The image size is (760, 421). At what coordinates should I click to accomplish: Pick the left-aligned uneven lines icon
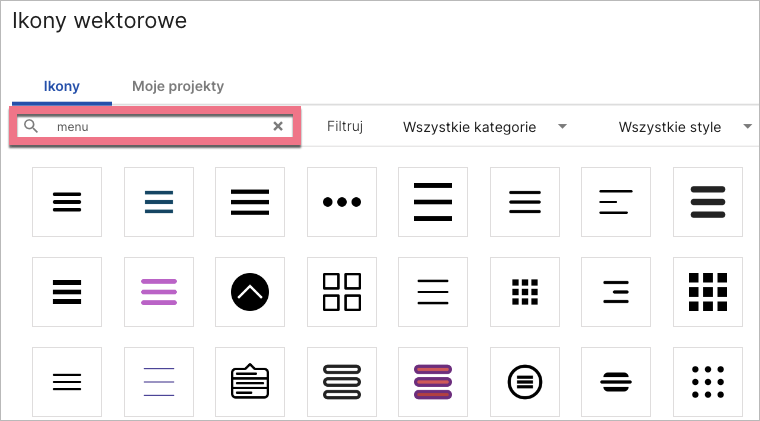click(617, 202)
